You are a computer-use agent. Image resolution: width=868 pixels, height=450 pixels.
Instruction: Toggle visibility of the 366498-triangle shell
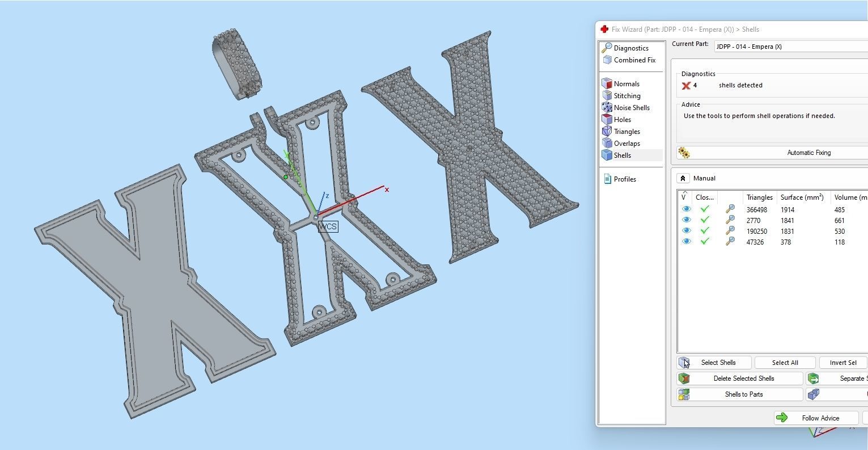pyautogui.click(x=686, y=209)
